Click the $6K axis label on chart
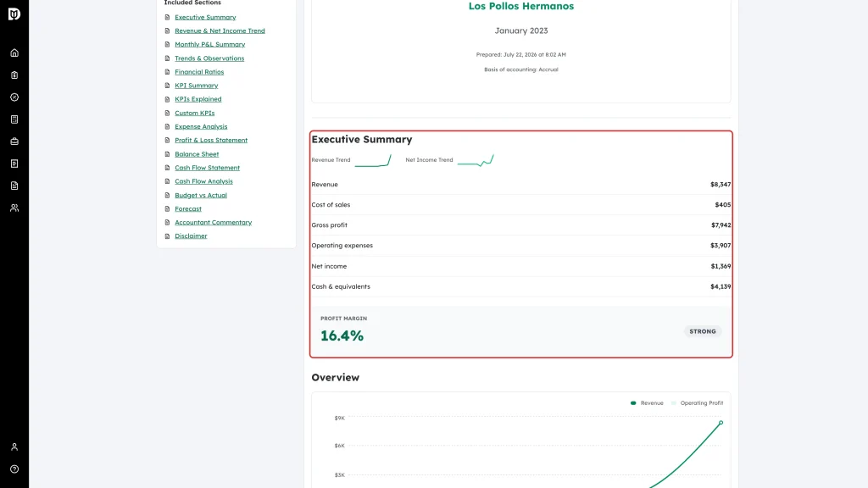The width and height of the screenshot is (868, 488). coord(339,446)
